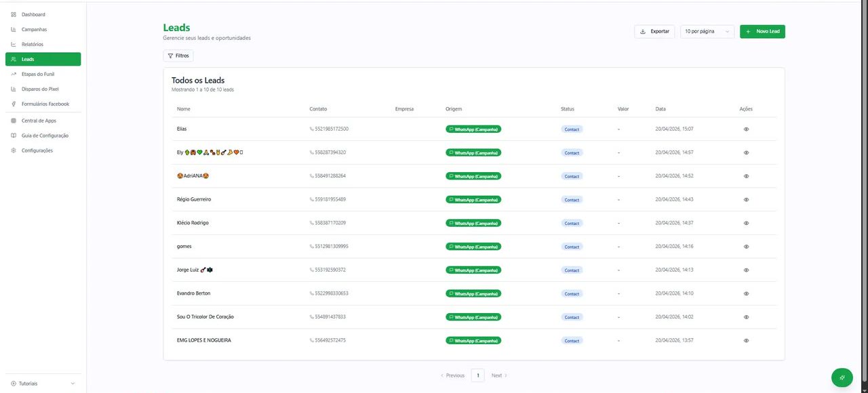Click lead name Sou O Tricolor De Coração
Screen dimensions: 868x393
[205, 316]
